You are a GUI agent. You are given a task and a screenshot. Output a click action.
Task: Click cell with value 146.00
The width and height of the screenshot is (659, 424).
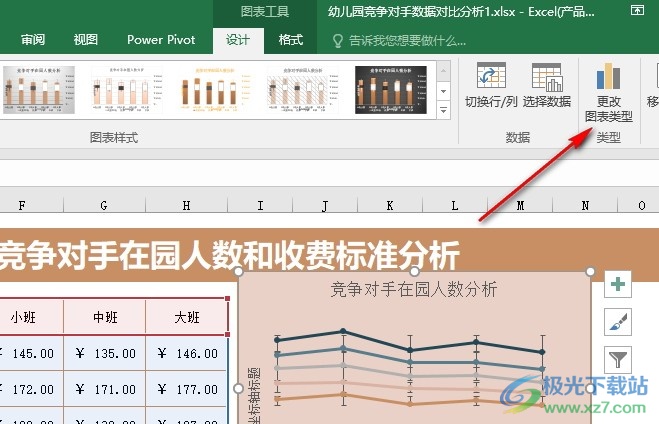coord(187,353)
